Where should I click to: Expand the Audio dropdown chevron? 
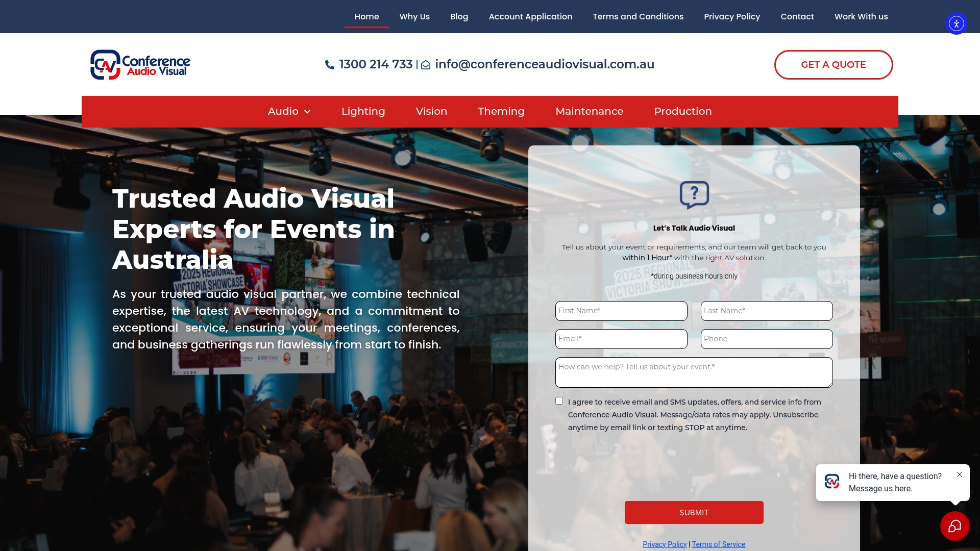pos(307,112)
